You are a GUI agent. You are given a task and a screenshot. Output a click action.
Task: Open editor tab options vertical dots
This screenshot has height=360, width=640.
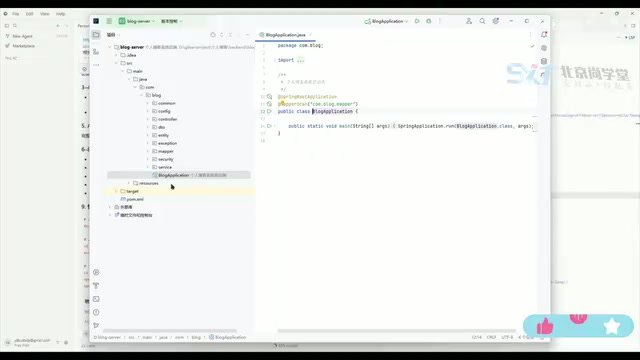[x=530, y=35]
